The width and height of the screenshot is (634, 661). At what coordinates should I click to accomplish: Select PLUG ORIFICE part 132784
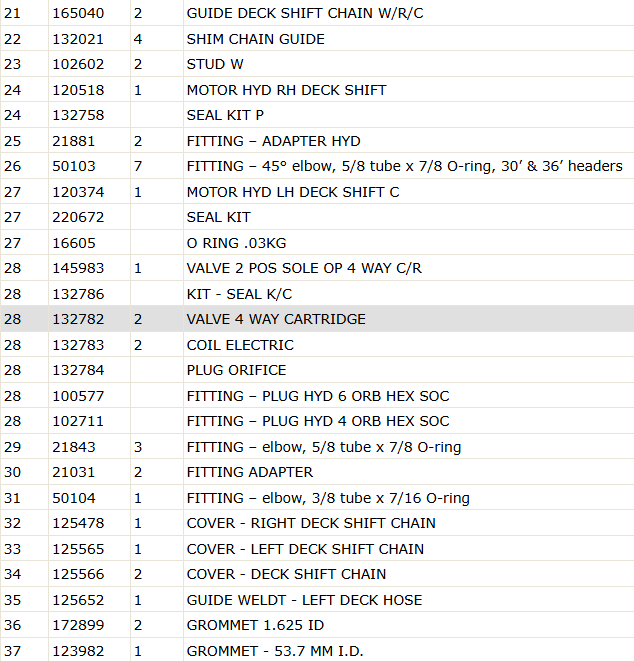317,370
